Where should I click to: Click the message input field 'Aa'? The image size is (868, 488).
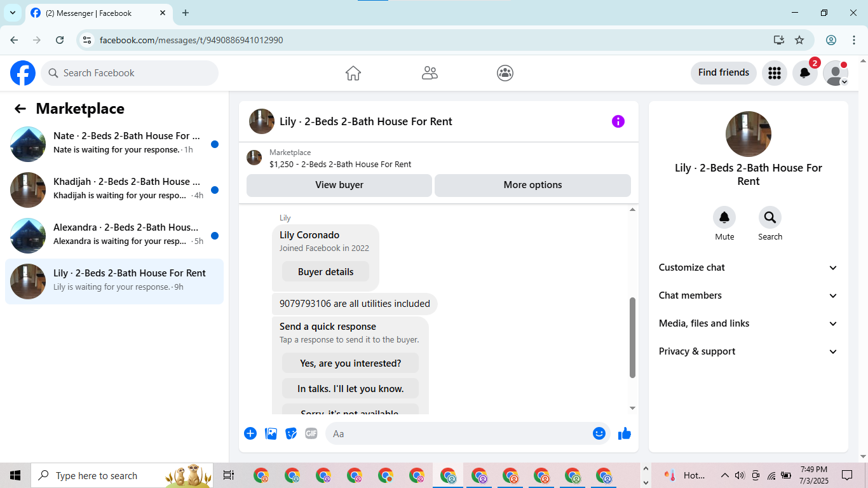click(468, 433)
